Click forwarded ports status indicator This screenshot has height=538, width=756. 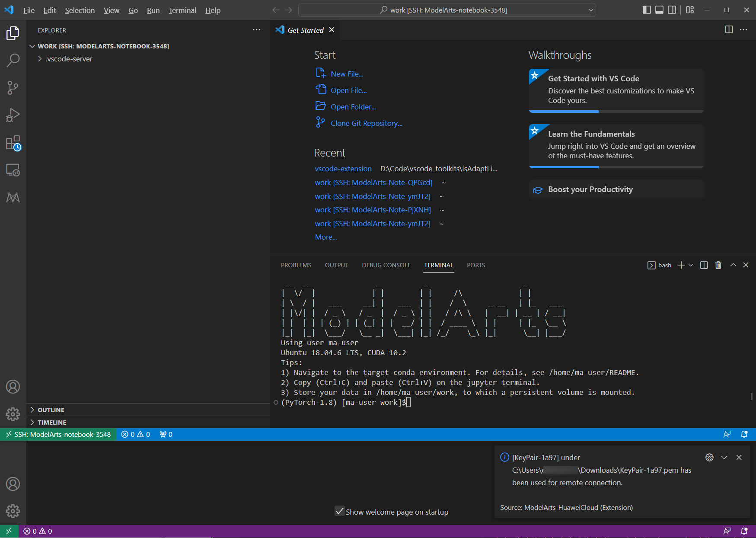tap(166, 434)
